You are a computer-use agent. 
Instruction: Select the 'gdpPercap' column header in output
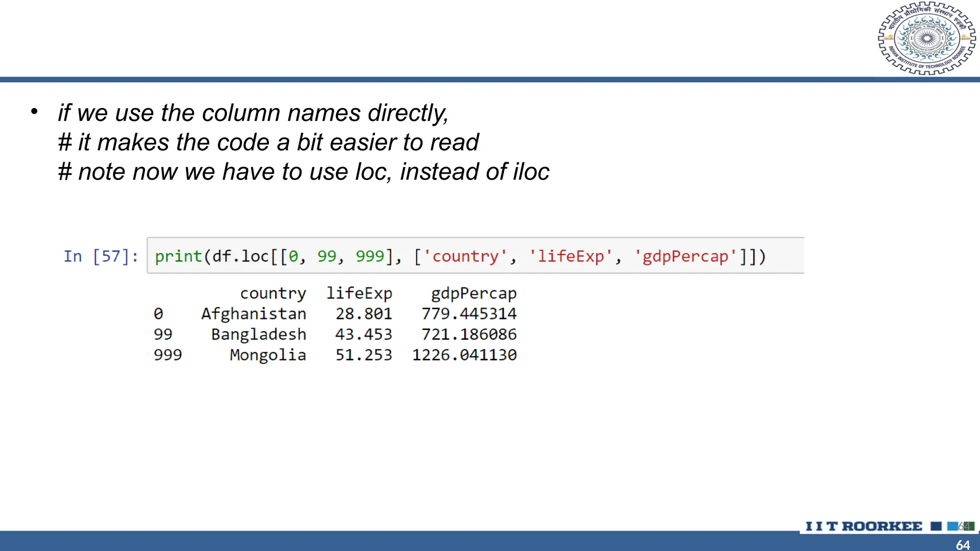pyautogui.click(x=474, y=294)
